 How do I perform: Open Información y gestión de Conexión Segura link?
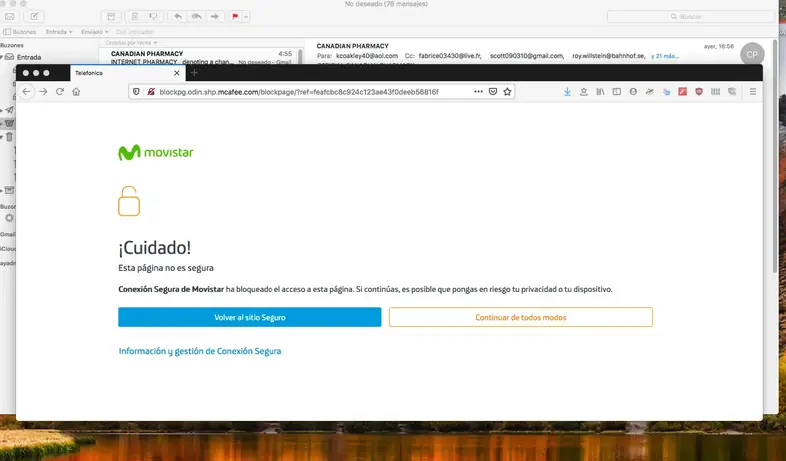200,351
